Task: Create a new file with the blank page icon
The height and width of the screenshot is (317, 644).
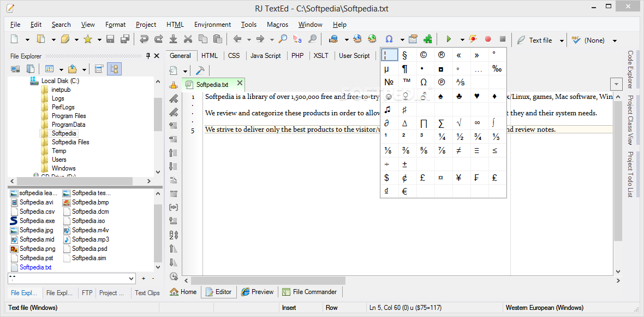Action: pyautogui.click(x=15, y=39)
